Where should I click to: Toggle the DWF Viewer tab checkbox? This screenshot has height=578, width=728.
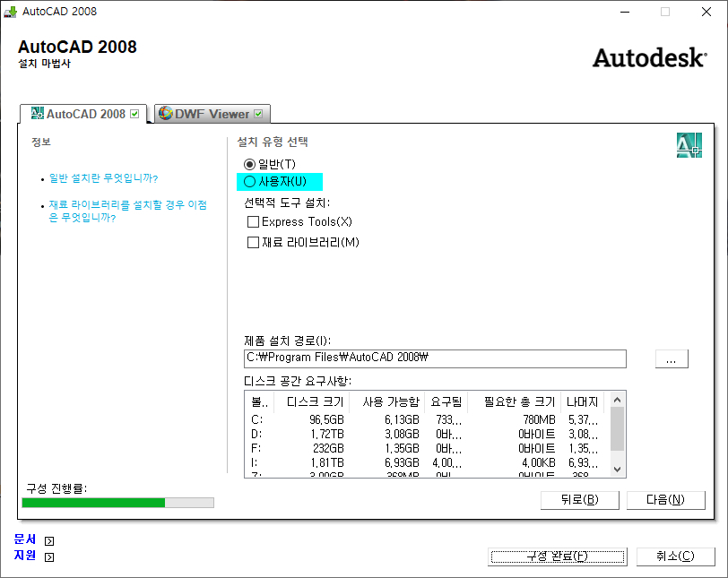(x=258, y=114)
